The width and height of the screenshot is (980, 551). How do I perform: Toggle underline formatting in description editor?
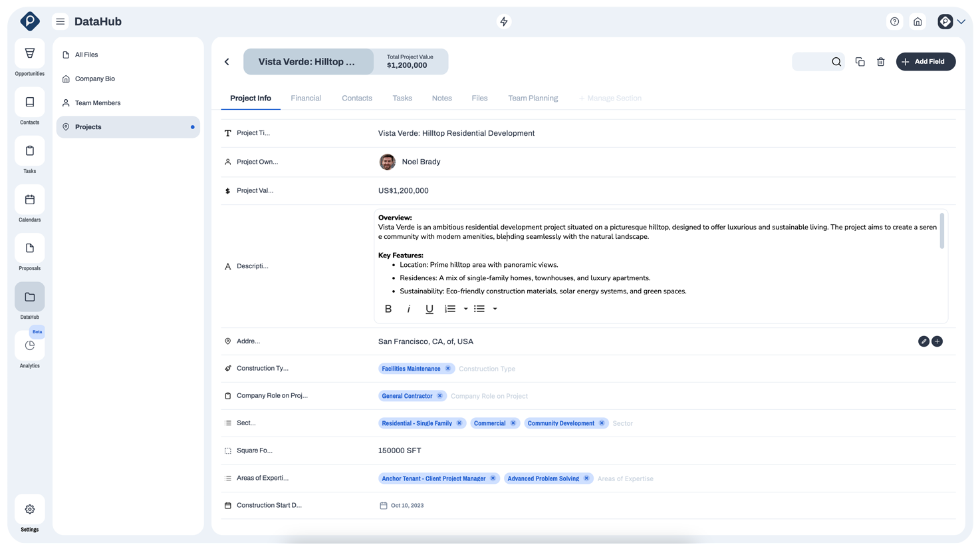[x=429, y=309]
